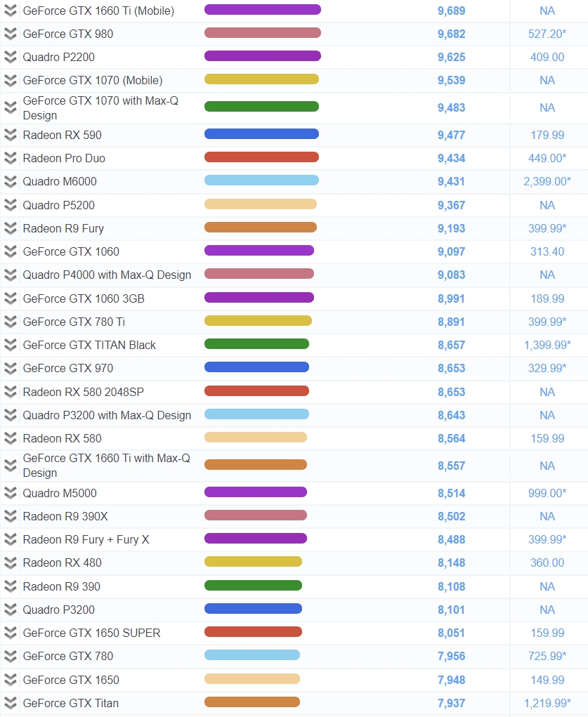Open GeForce GTX 1660 Ti with Max-Q link
This screenshot has height=717, width=588.
click(107, 466)
